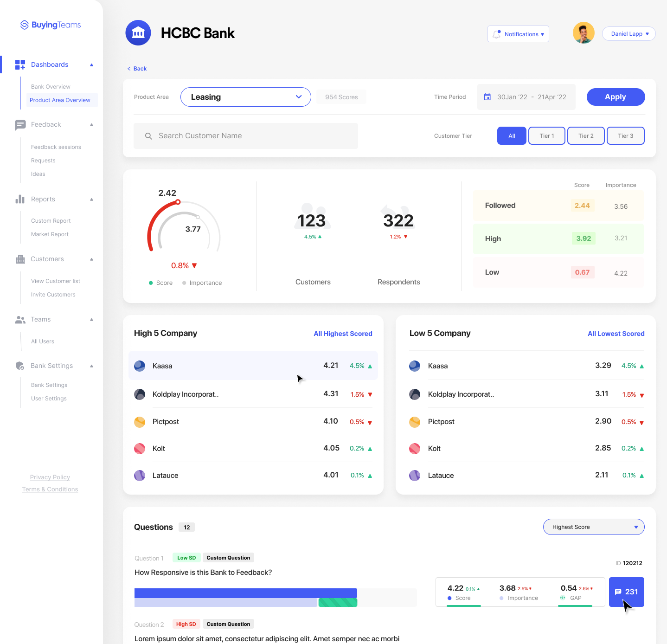667x644 pixels.
Task: Click the green striped GAP bar segment
Action: point(338,602)
